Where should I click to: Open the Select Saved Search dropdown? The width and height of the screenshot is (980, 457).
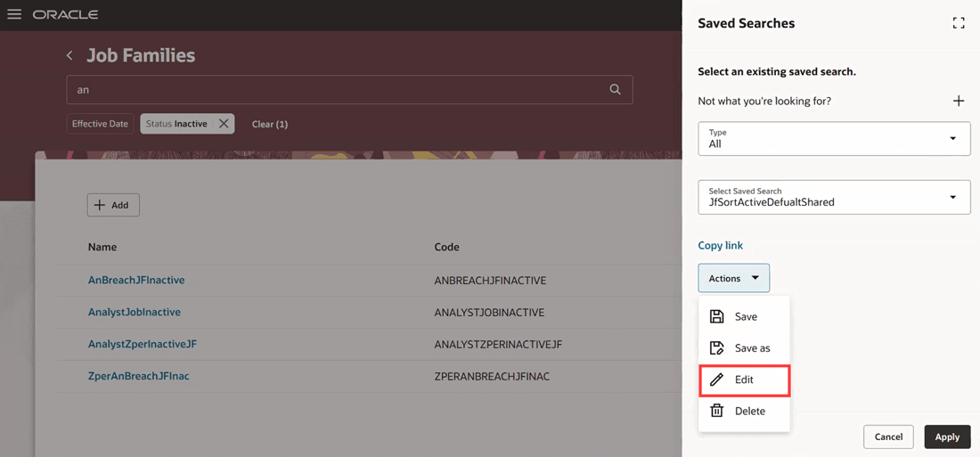[x=834, y=197]
